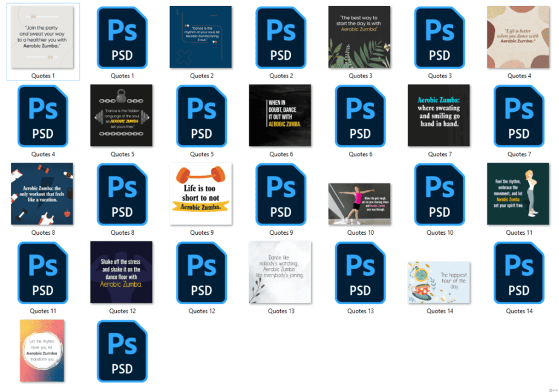Click the navy blue Quotes 2 image thumbnail

200,38
